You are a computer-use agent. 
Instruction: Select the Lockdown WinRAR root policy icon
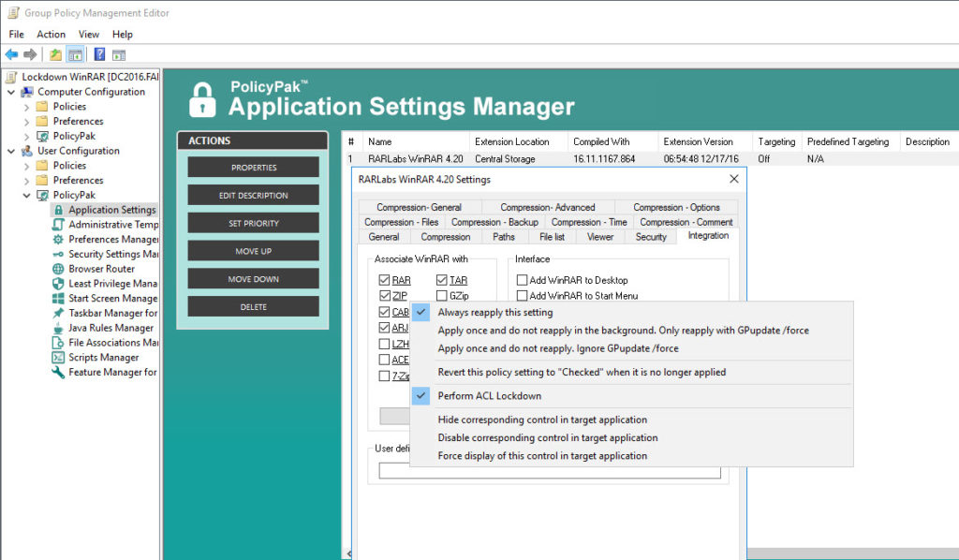click(11, 77)
